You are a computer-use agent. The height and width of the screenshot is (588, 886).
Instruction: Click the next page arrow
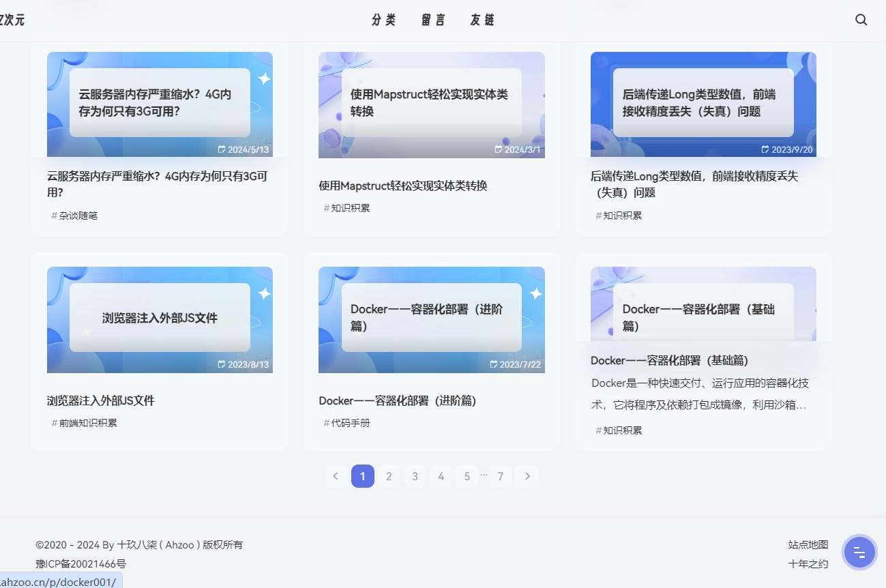click(527, 476)
